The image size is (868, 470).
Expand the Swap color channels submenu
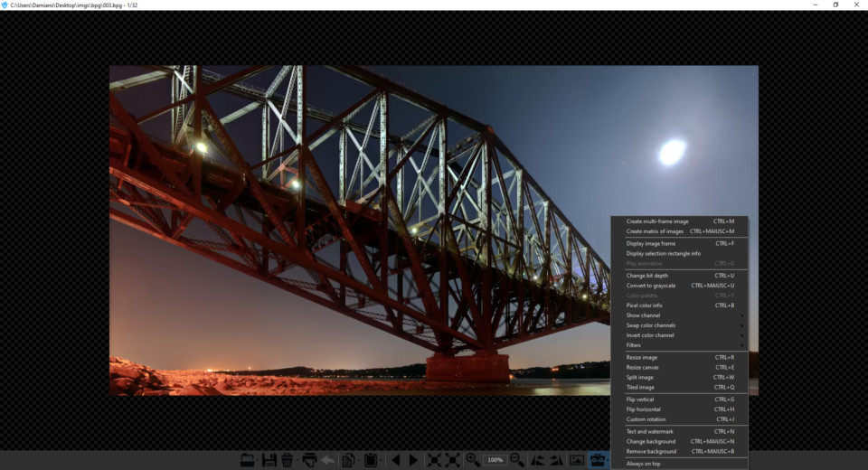pos(651,325)
